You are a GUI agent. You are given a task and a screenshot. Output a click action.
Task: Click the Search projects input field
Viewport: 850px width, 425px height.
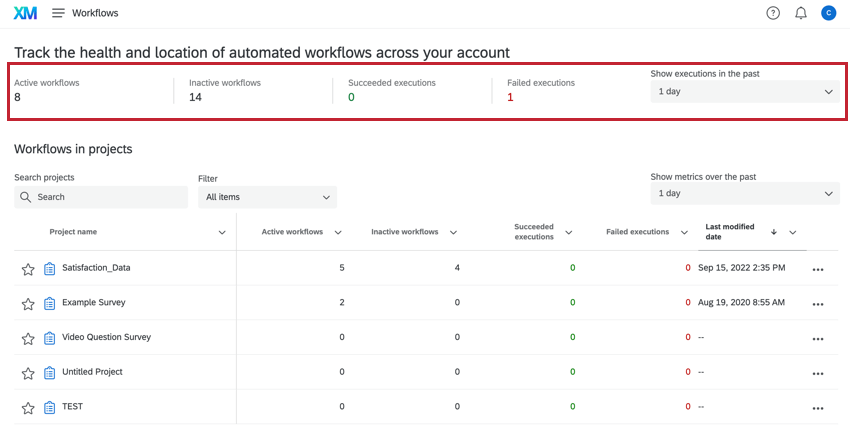tap(102, 197)
